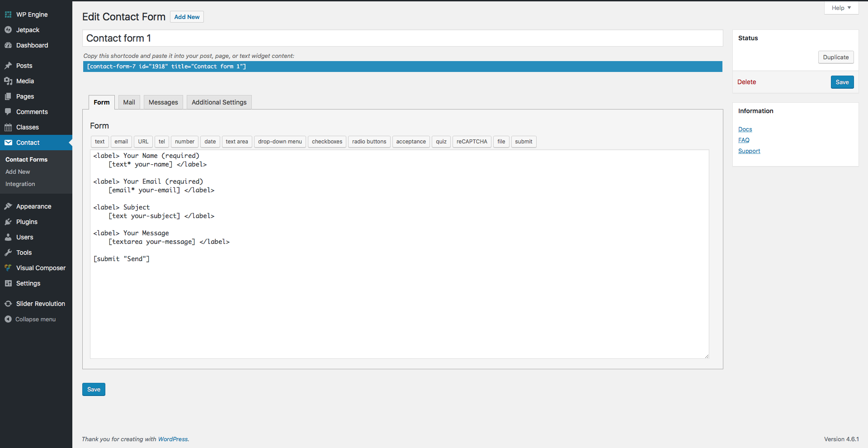The height and width of the screenshot is (448, 868).
Task: Expand the Help dropdown
Action: click(841, 8)
